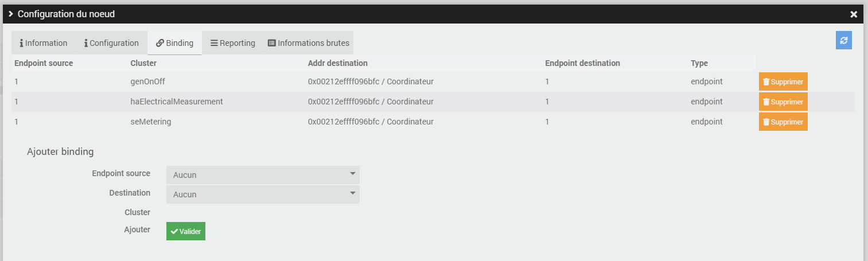
Task: Click the blue refresh icon button
Action: pyautogui.click(x=843, y=40)
